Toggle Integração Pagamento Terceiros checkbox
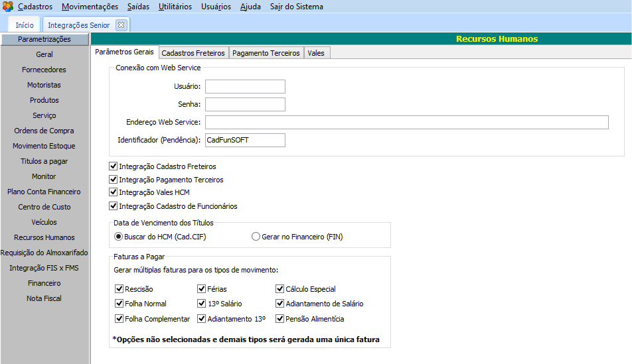The image size is (632, 364). [114, 180]
